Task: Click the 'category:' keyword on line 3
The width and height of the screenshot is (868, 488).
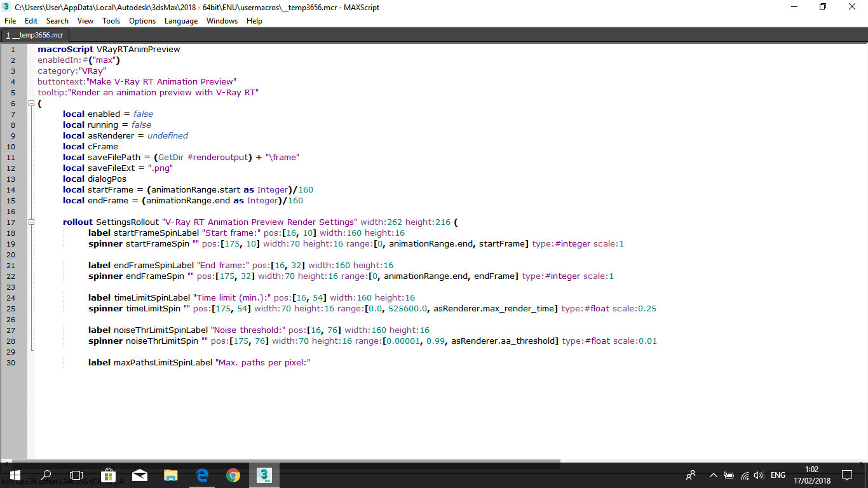Action: pos(58,71)
